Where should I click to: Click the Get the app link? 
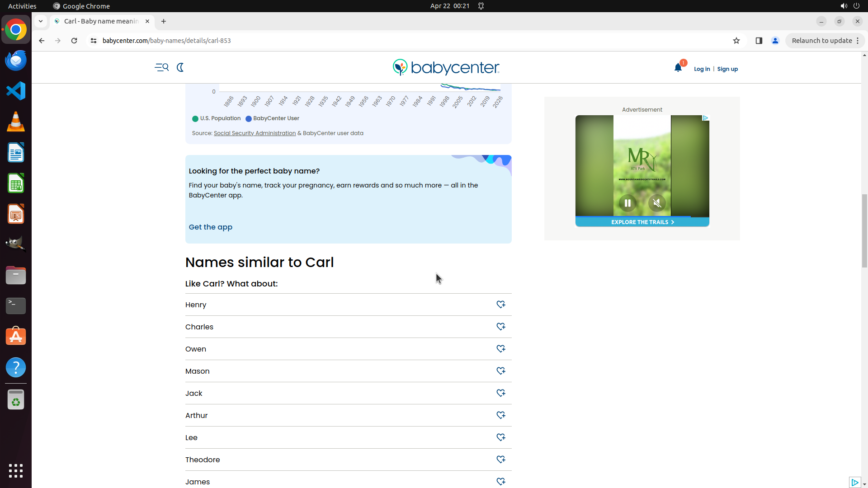(210, 227)
